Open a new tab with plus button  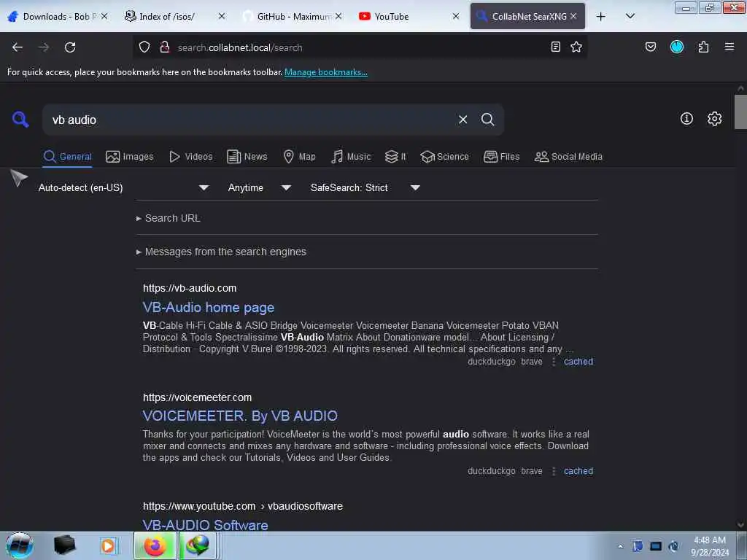coord(601,17)
